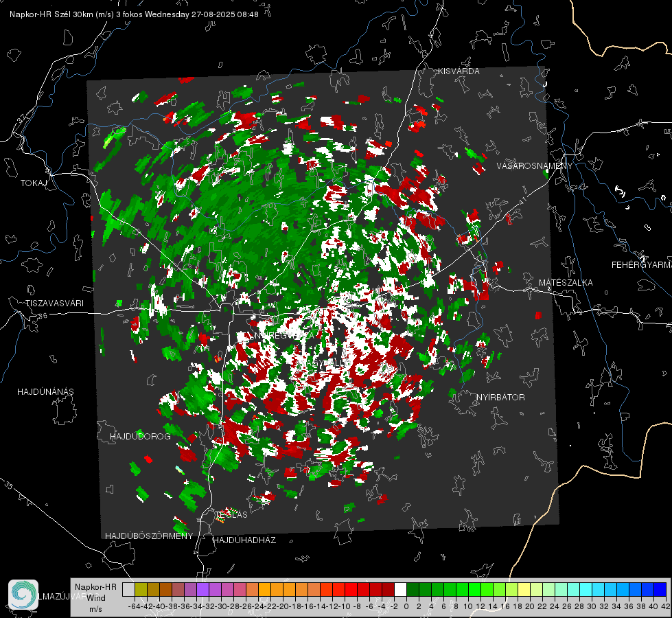Click the KISVÁRDA city label
The image size is (672, 618).
459,71
